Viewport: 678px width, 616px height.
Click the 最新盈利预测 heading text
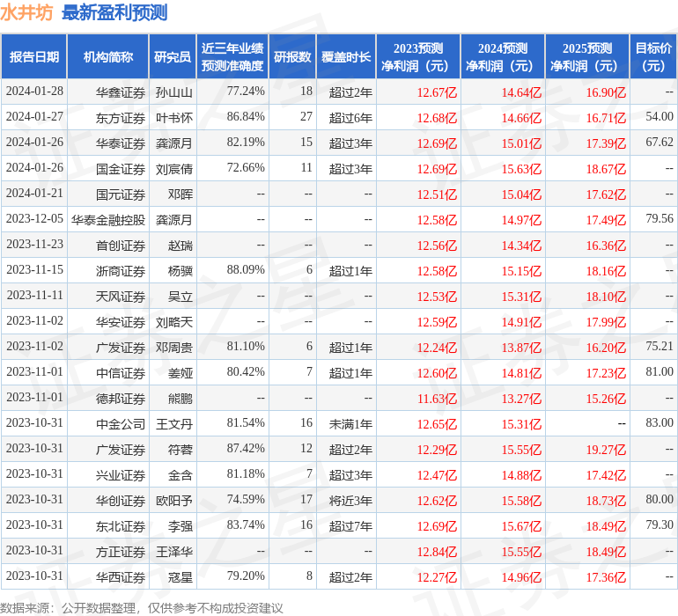pos(114,13)
